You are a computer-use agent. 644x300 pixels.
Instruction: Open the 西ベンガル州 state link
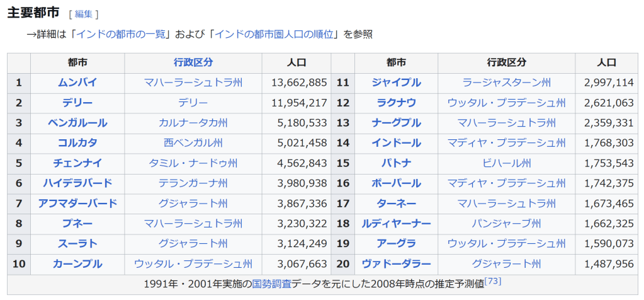[193, 143]
